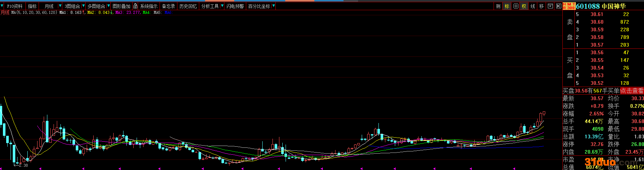This screenshot has height=170, width=644.
Task: Click the 移 move tool icon
Action: point(542,6)
